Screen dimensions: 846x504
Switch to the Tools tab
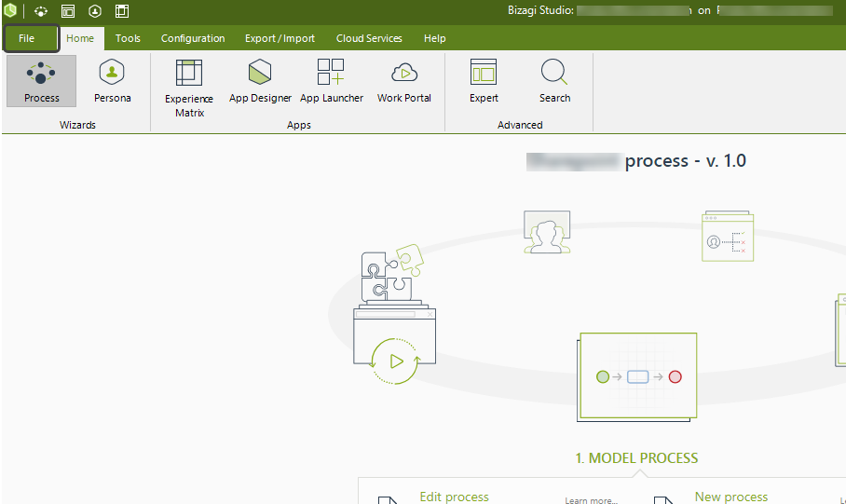[128, 38]
